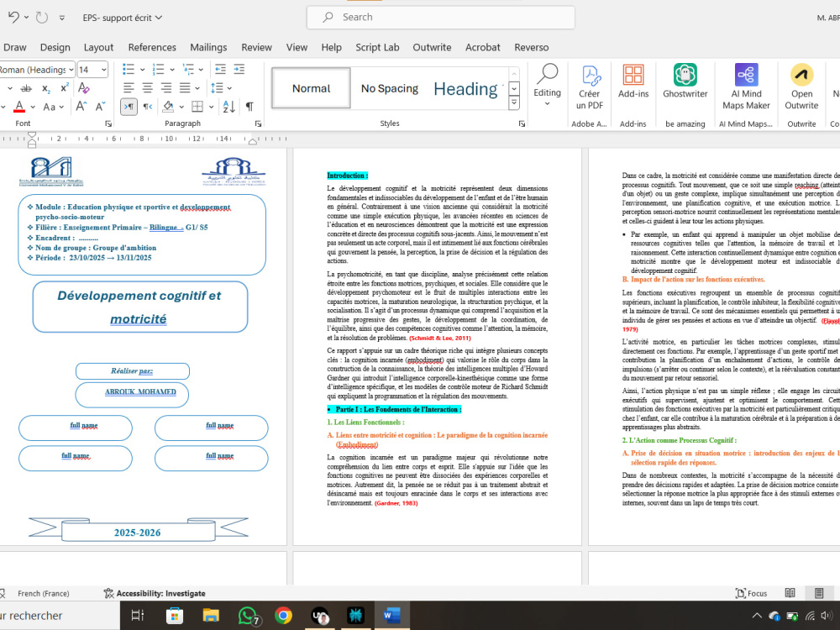Open the Layout ribbon tab
The image size is (840, 630).
tap(98, 47)
